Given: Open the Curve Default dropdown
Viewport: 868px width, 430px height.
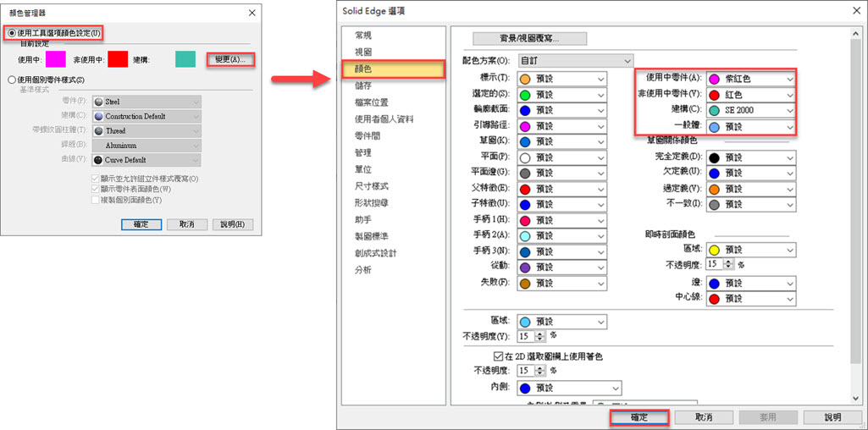Looking at the screenshot, I should (x=147, y=160).
